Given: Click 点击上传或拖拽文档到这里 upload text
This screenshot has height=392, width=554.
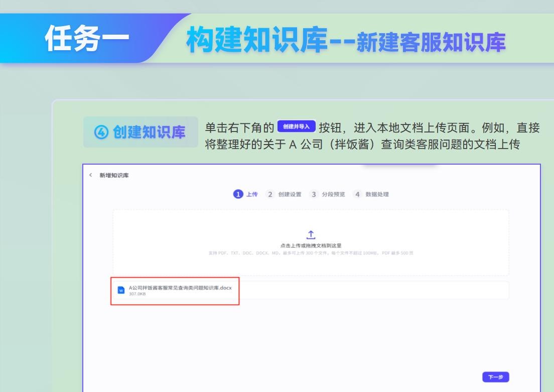Looking at the screenshot, I should [311, 245].
